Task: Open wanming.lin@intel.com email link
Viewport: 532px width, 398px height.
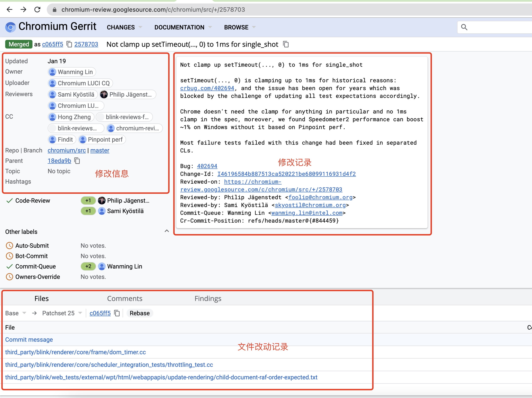Action: pos(307,213)
